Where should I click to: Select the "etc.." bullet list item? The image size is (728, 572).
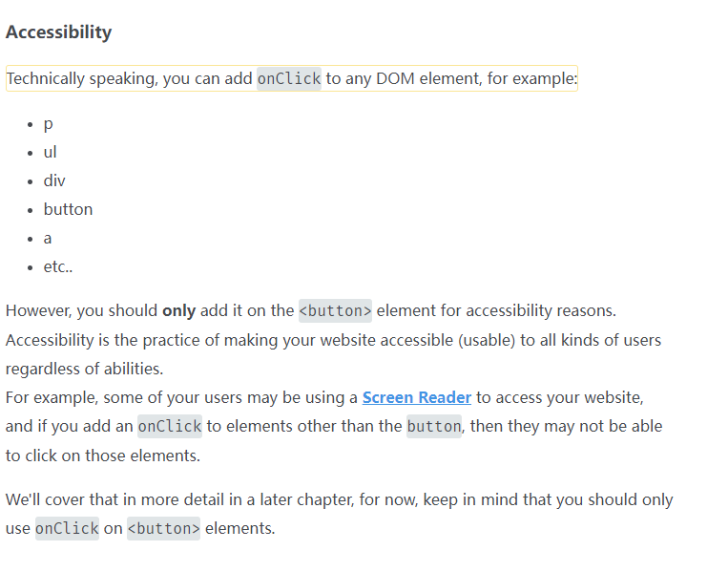tap(58, 266)
